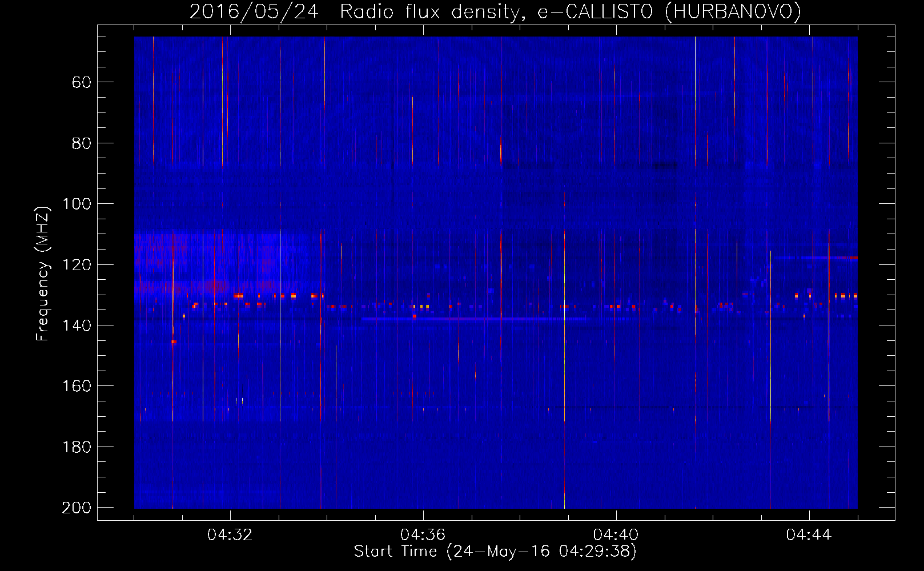Click the frequency tick label "120"
This screenshot has height=571, width=924.
point(77,265)
